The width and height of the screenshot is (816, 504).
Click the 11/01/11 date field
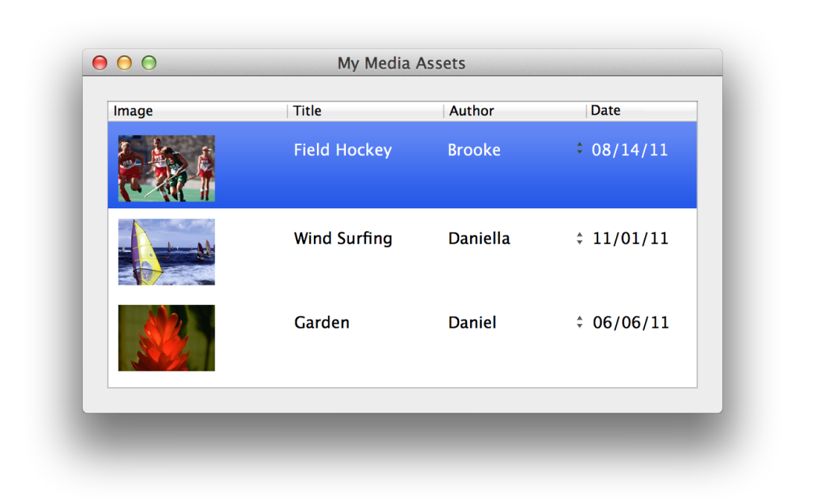coord(630,239)
